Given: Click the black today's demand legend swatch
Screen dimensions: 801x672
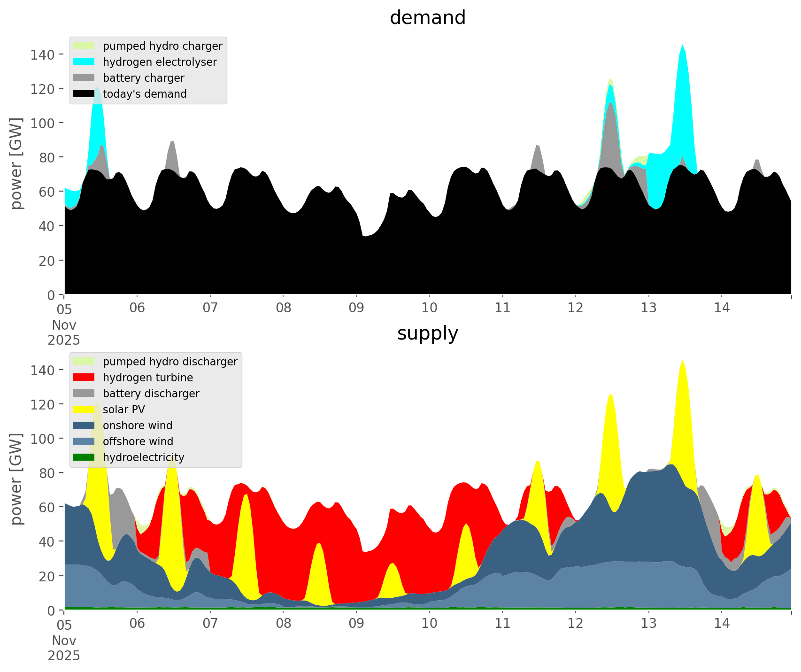Looking at the screenshot, I should (x=84, y=94).
